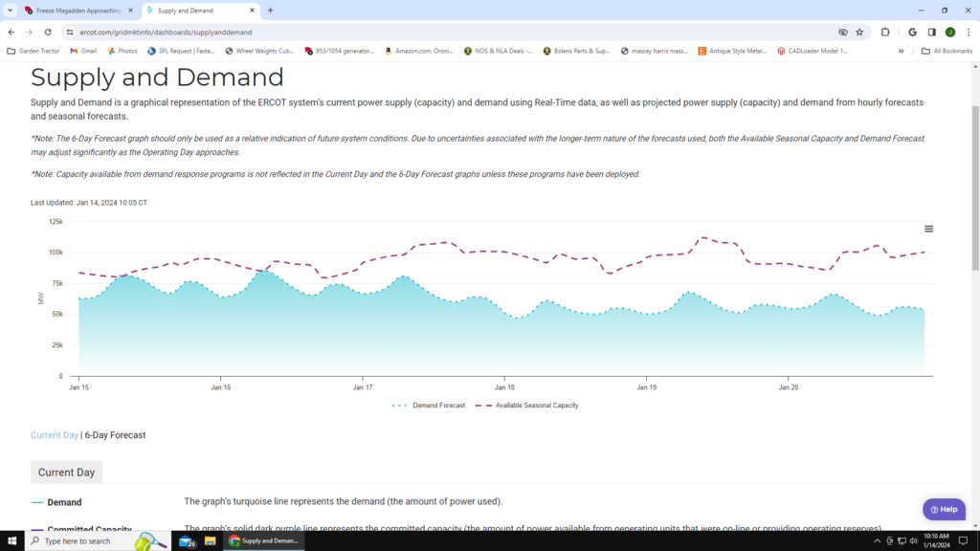Bookmark this page with the star icon

coord(859,32)
